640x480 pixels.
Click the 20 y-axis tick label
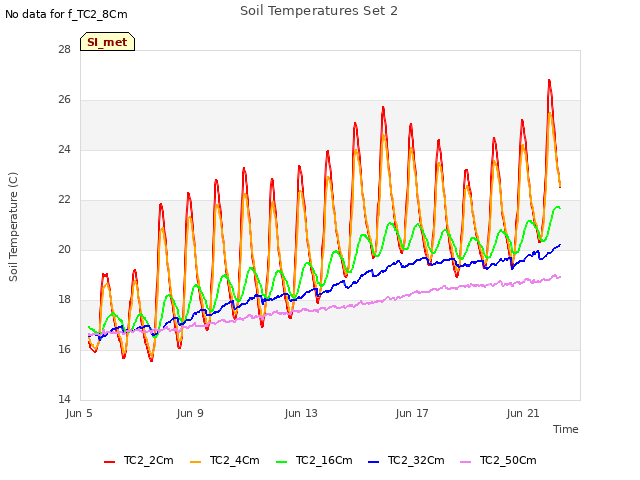(64, 249)
